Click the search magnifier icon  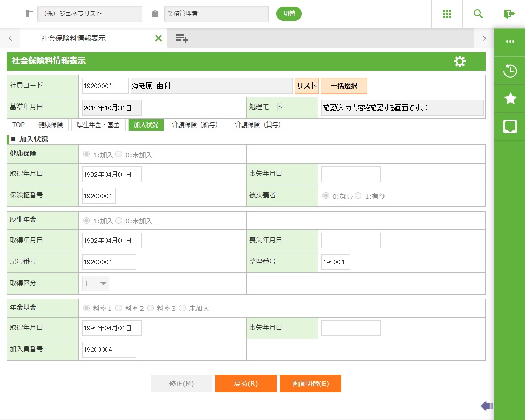coord(478,14)
